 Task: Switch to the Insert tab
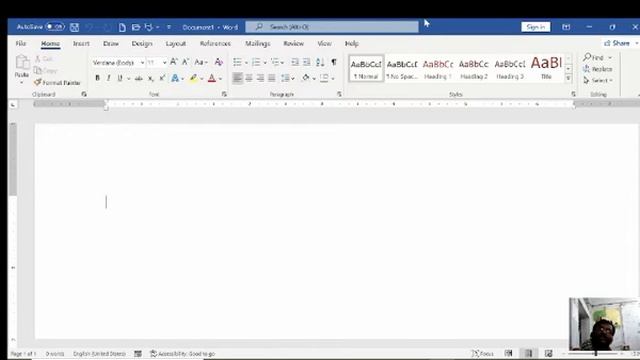click(x=81, y=43)
